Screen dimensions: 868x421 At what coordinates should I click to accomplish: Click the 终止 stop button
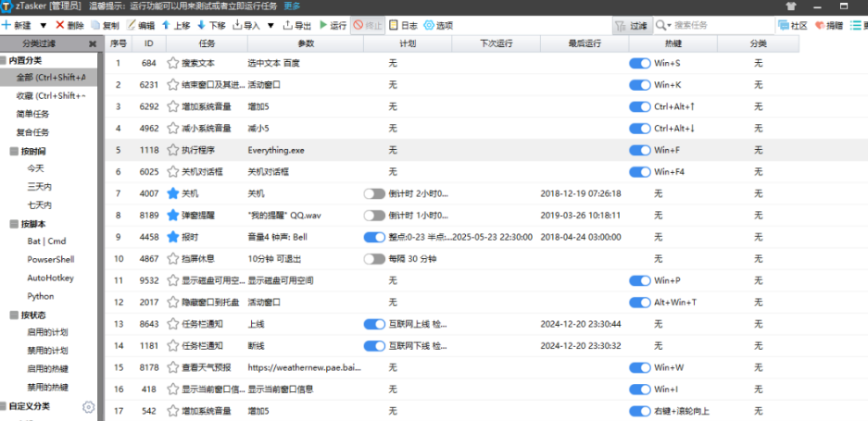(x=367, y=26)
